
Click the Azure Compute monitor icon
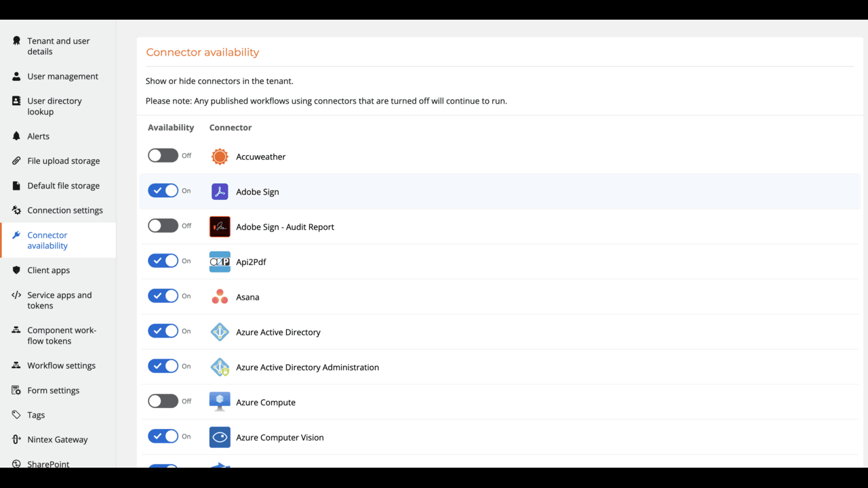tap(220, 402)
